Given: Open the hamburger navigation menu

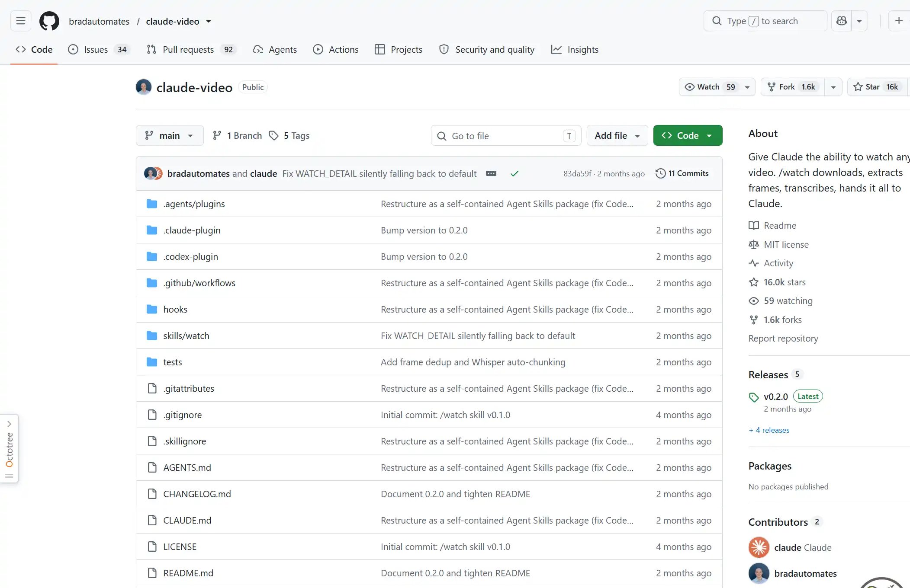Looking at the screenshot, I should coord(21,21).
